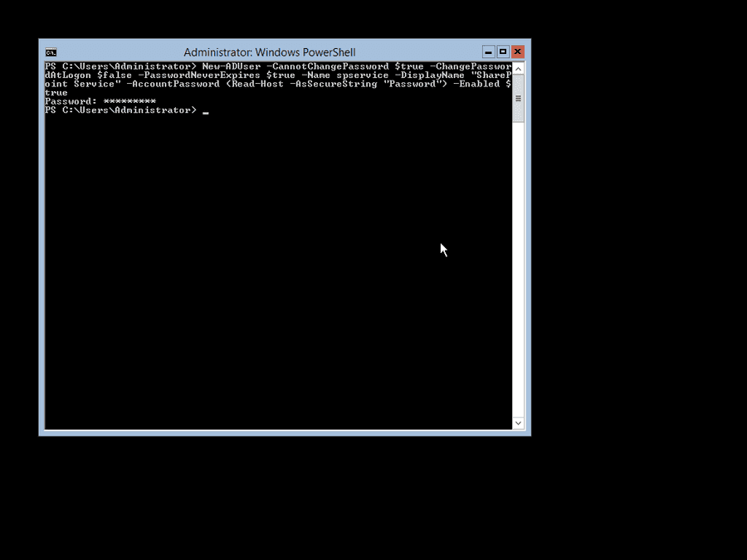Click the '-AsSecureString' parameter text
The width and height of the screenshot is (747, 560).
334,84
